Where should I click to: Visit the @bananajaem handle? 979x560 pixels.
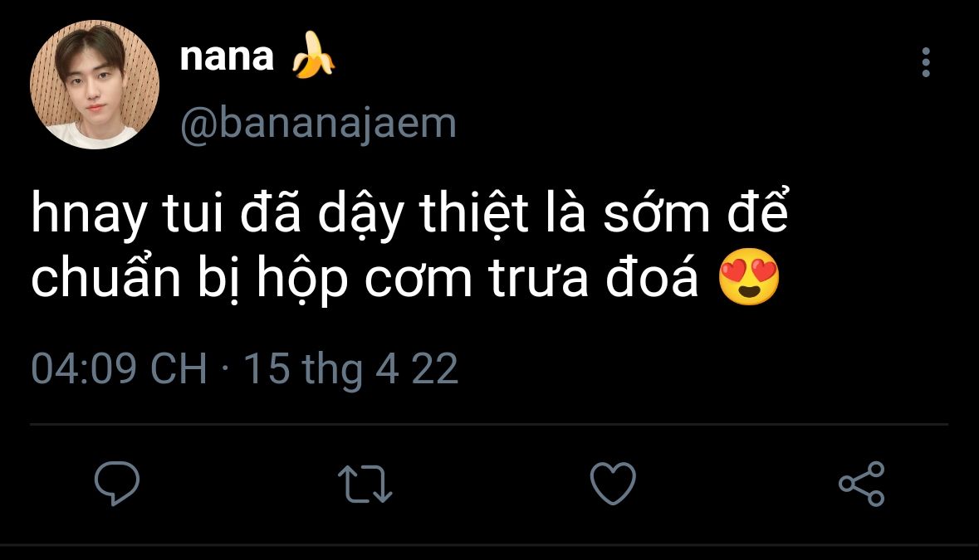coord(318,124)
